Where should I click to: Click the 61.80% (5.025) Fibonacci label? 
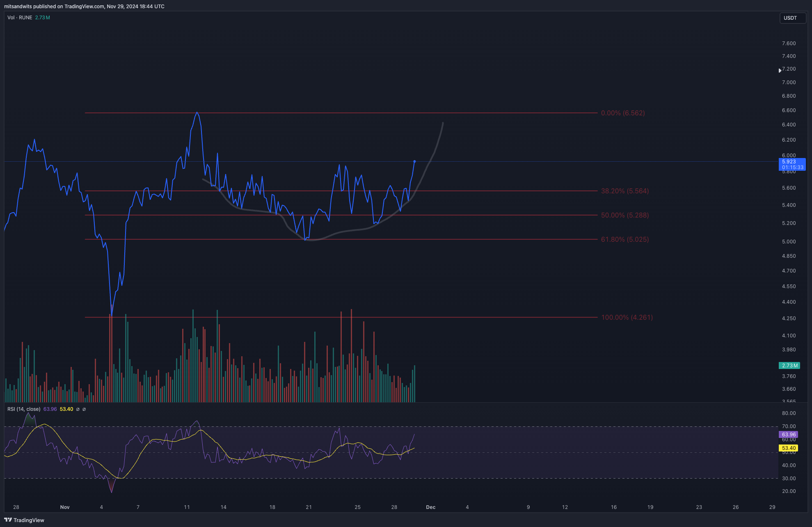[x=625, y=239]
